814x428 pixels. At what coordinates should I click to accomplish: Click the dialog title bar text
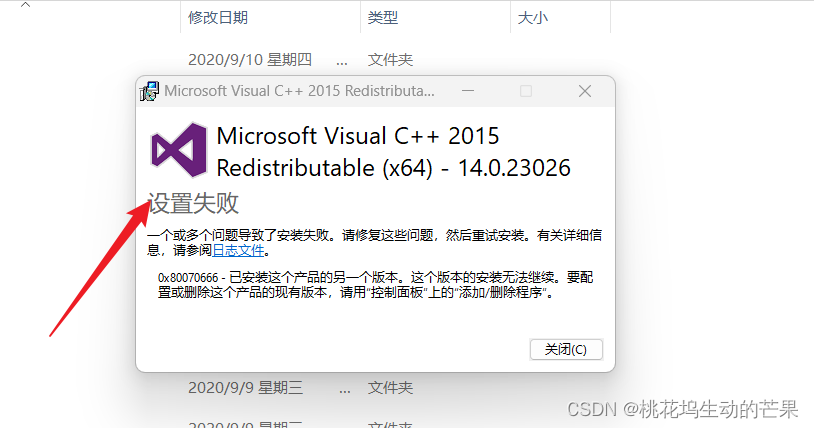300,91
